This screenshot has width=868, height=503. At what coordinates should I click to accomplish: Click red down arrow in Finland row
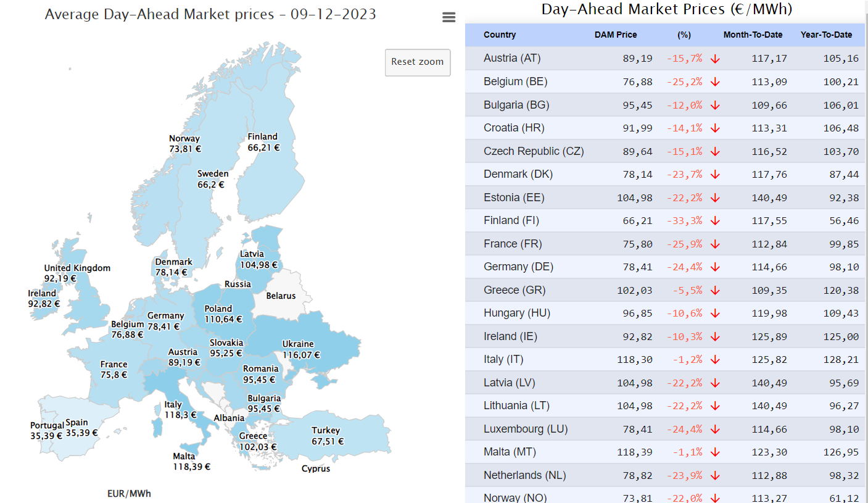click(715, 221)
